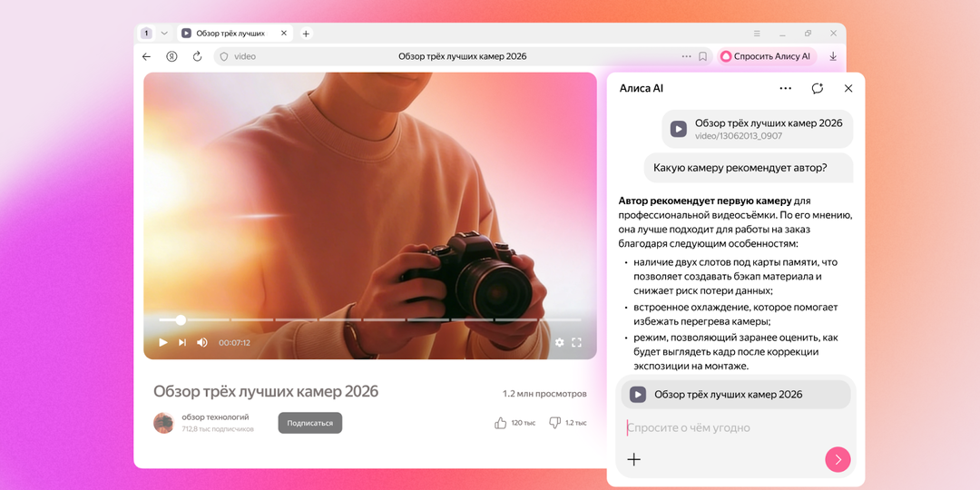Bookmark the page with bookmark icon
Viewport: 980px width, 490px height.
tap(702, 57)
